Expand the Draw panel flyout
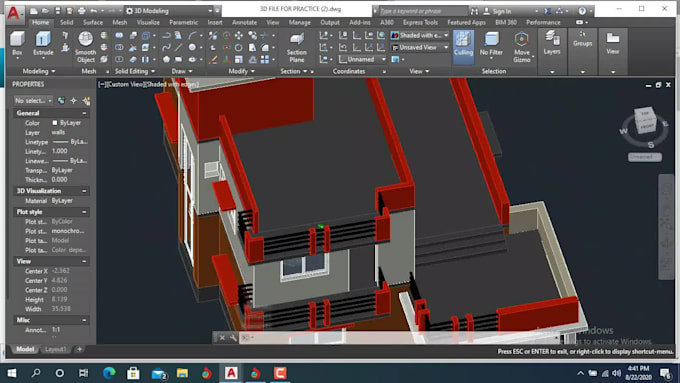Image resolution: width=680 pixels, height=383 pixels. point(181,71)
